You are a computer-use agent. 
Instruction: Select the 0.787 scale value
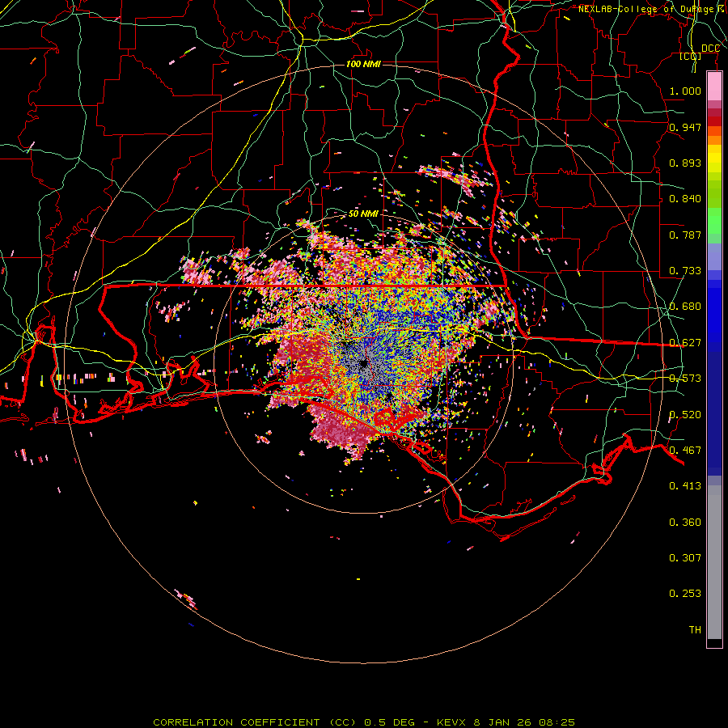click(685, 235)
